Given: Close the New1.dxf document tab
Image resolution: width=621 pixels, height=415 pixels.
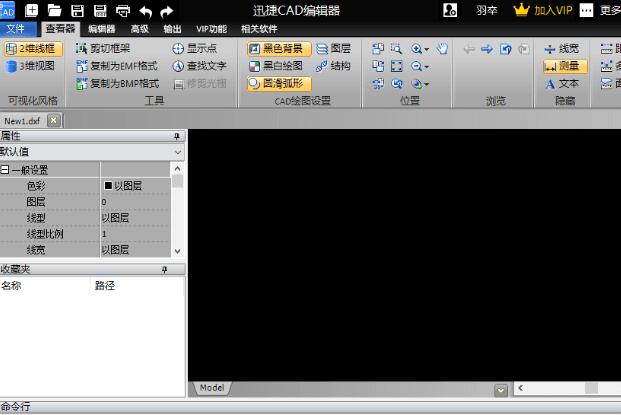Looking at the screenshot, I should point(53,120).
